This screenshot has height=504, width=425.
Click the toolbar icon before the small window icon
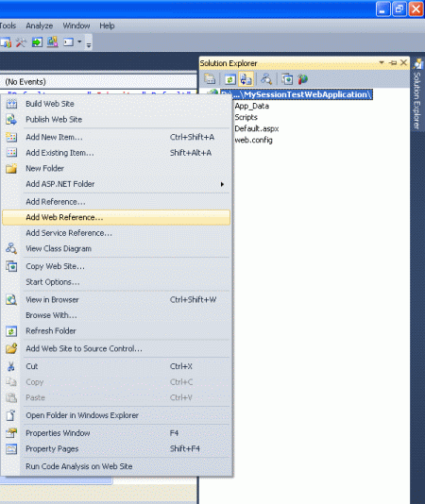click(53, 42)
